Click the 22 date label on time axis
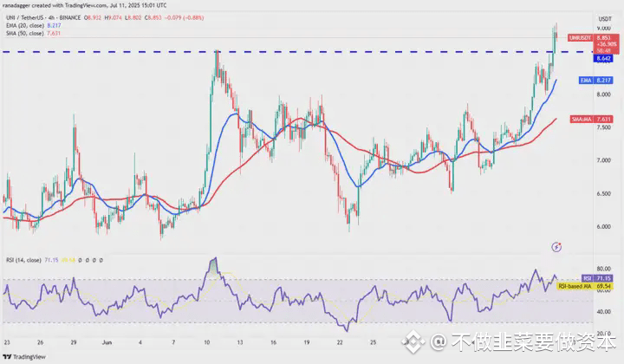The image size is (624, 364). (x=340, y=342)
